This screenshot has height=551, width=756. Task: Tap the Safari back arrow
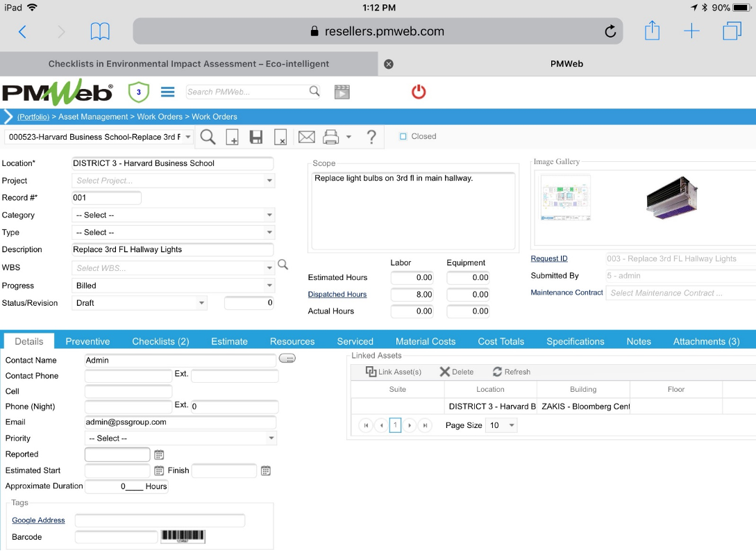[x=22, y=32]
